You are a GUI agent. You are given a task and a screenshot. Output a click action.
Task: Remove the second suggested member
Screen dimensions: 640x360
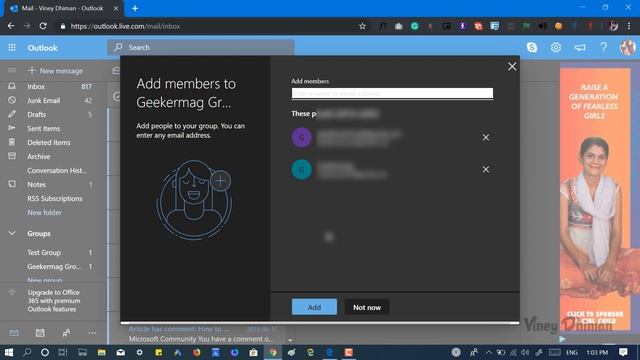pyautogui.click(x=486, y=169)
